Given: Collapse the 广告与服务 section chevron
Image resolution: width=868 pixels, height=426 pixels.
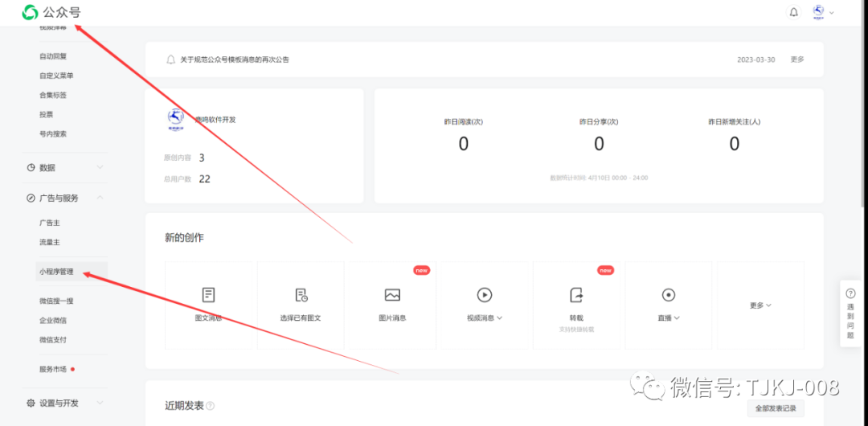Looking at the screenshot, I should click(x=100, y=197).
